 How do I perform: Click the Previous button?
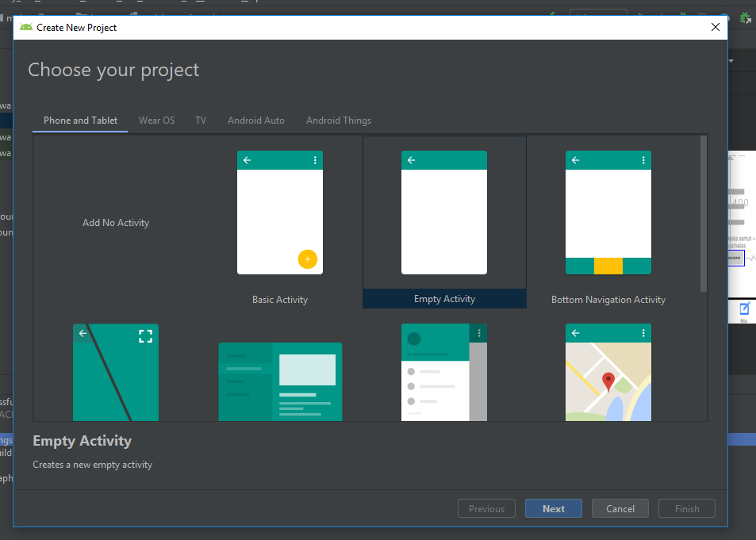486,508
